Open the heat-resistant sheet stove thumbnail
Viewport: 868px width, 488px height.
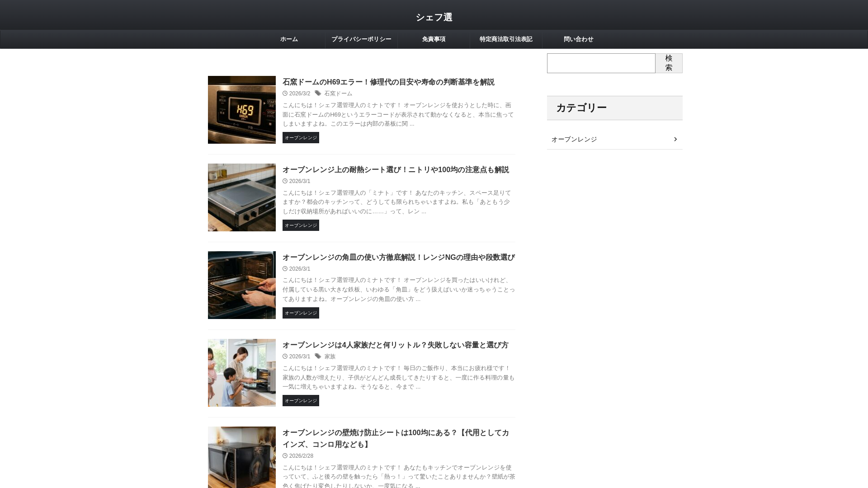click(242, 197)
